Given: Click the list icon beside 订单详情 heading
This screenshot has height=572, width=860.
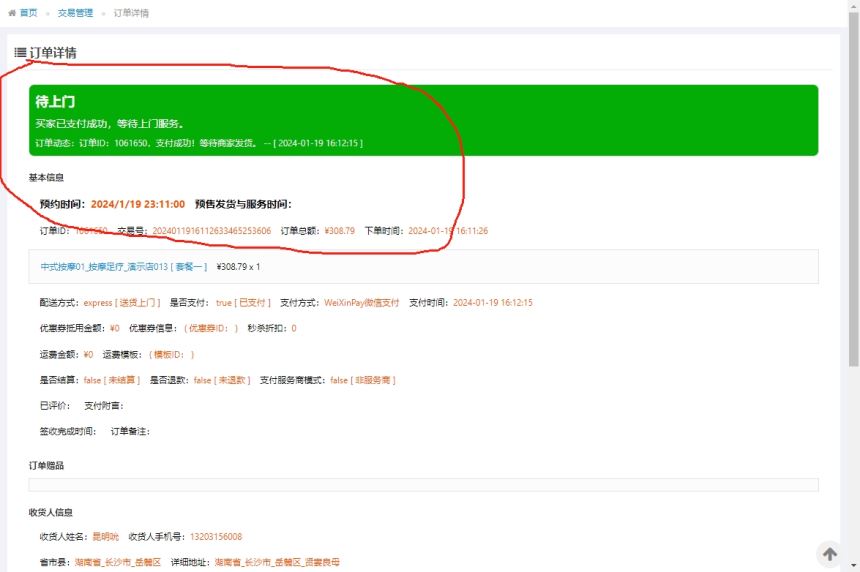Looking at the screenshot, I should 20,53.
